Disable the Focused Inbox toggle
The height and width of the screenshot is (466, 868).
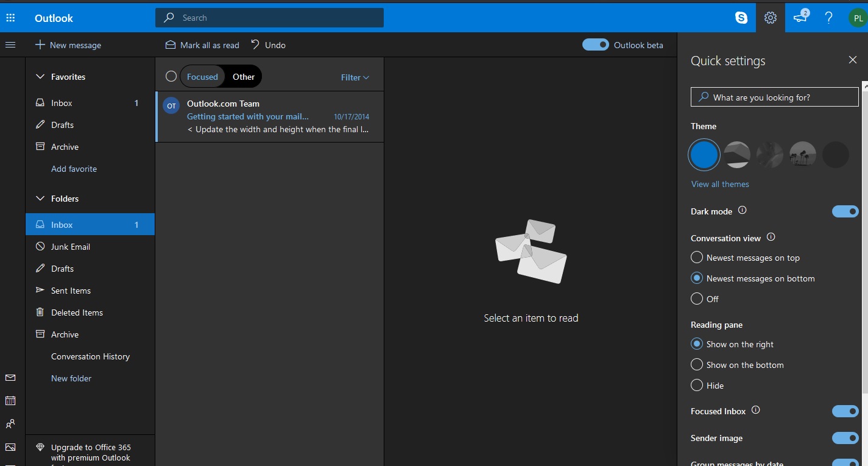pyautogui.click(x=845, y=411)
